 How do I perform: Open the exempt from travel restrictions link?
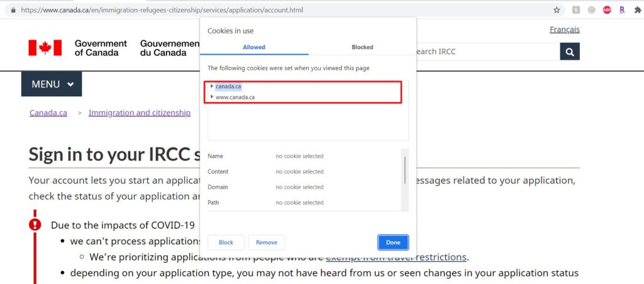396,258
